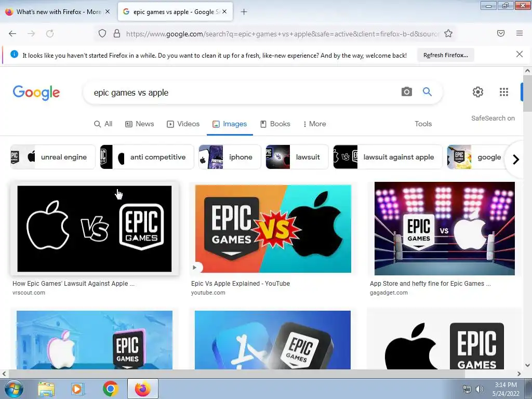This screenshot has width=532, height=399.
Task: Bookmark this page with the star icon
Action: click(x=448, y=33)
